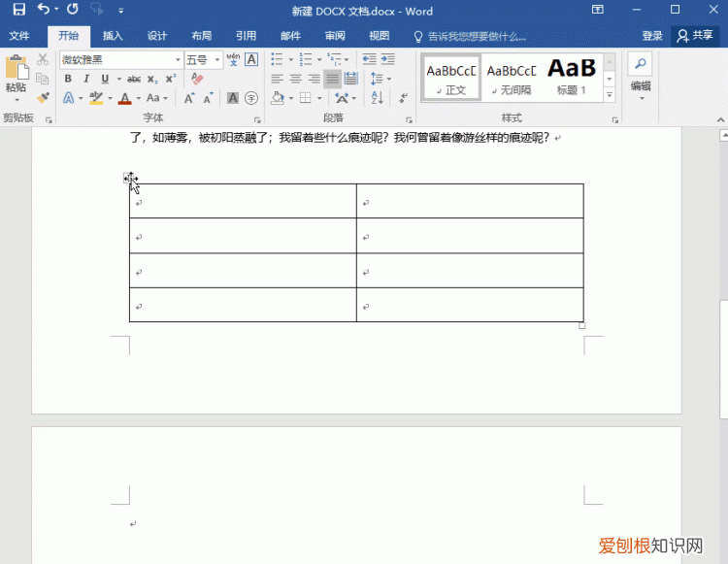728x564 pixels.
Task: Click the table move handle
Action: tap(127, 178)
